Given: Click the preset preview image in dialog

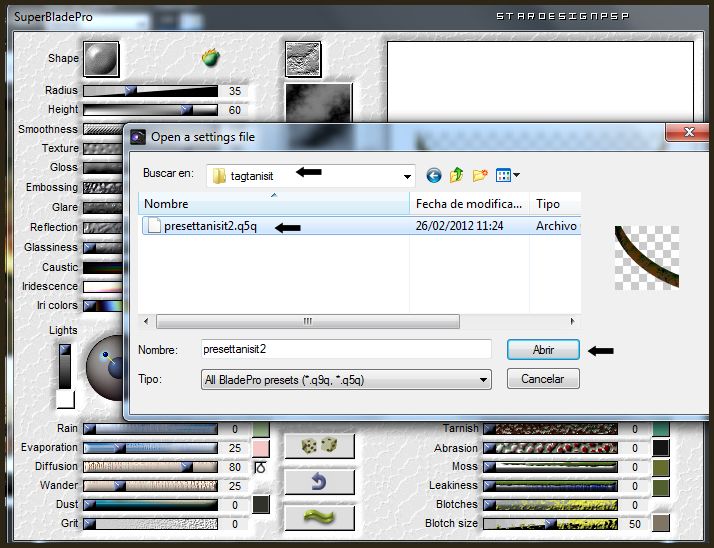Looking at the screenshot, I should pos(647,258).
